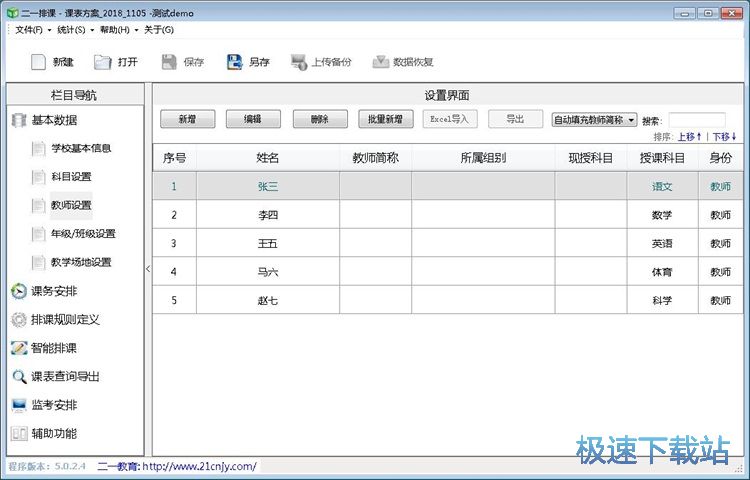Focus the 搜索 search field
The width and height of the screenshot is (750, 480).
[x=697, y=120]
